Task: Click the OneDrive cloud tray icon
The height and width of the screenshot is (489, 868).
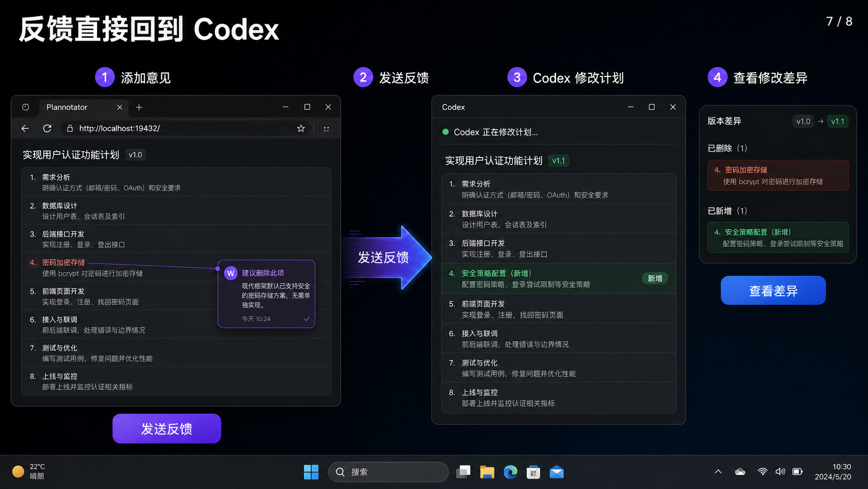Action: point(740,472)
